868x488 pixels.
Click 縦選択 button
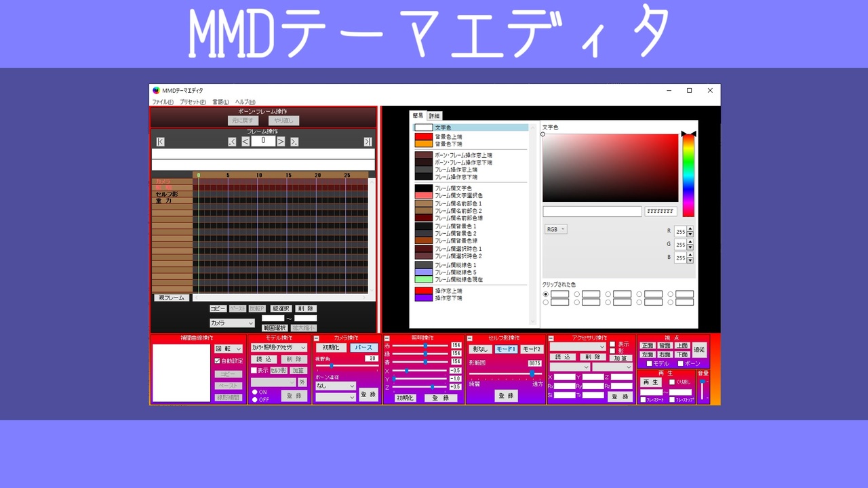click(281, 308)
